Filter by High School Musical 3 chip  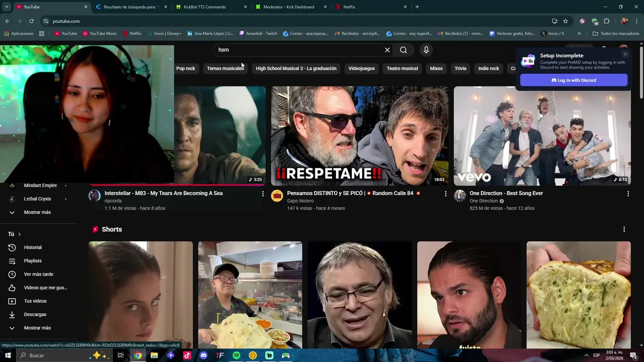[x=296, y=68]
